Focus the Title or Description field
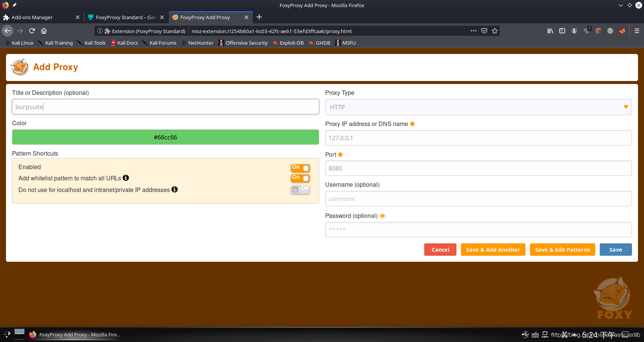The width and height of the screenshot is (644, 342). [x=165, y=107]
